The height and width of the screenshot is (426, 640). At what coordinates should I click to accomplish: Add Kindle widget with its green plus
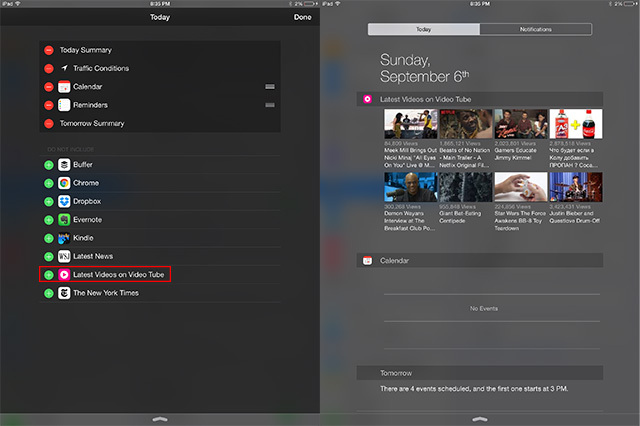point(49,238)
